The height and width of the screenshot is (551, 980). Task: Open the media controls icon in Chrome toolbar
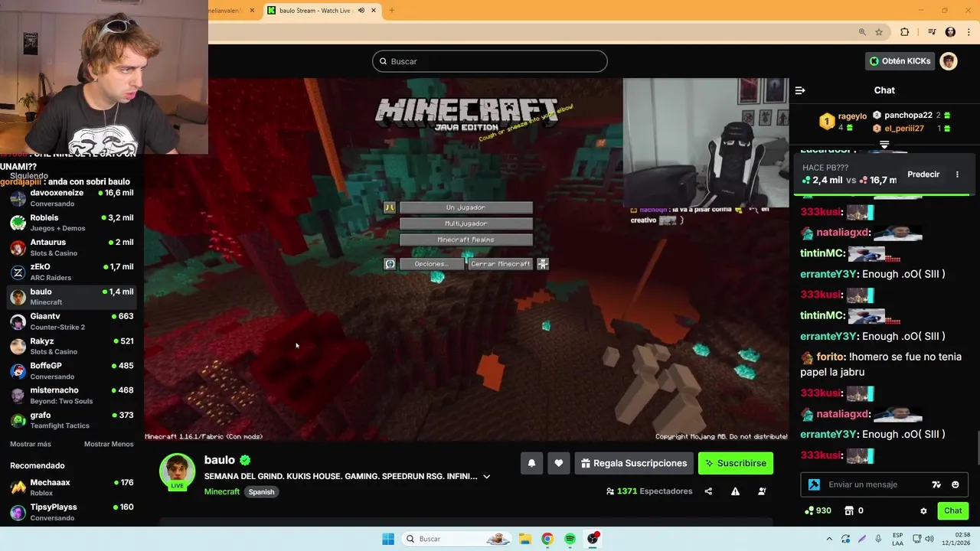pos(932,32)
